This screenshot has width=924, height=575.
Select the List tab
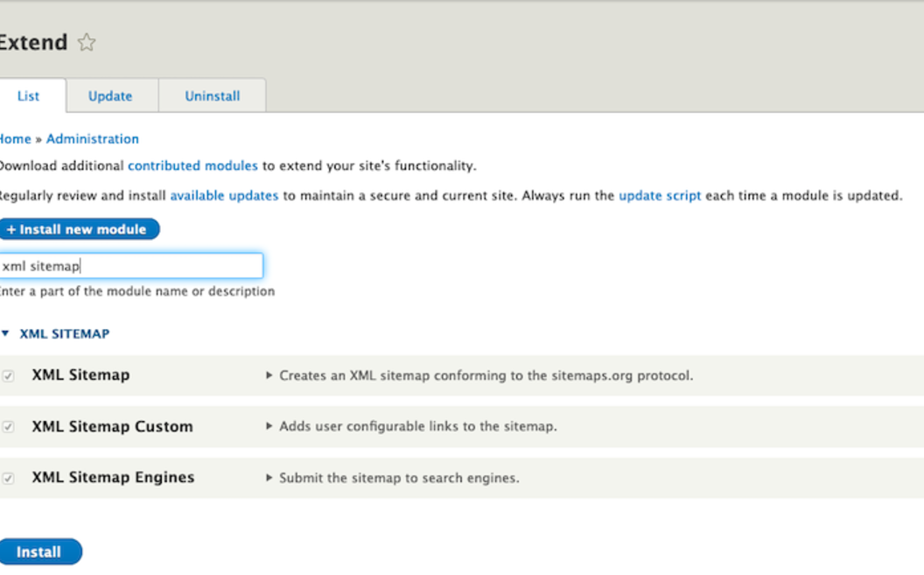pos(28,96)
